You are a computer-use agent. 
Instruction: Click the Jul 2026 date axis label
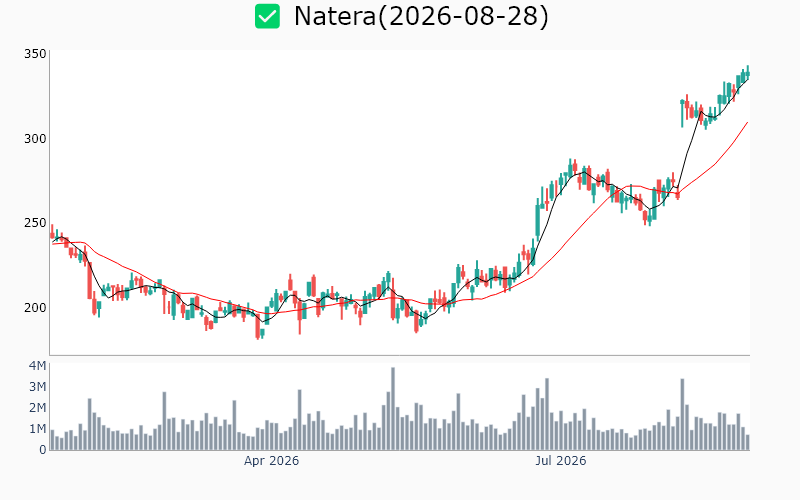tap(561, 461)
